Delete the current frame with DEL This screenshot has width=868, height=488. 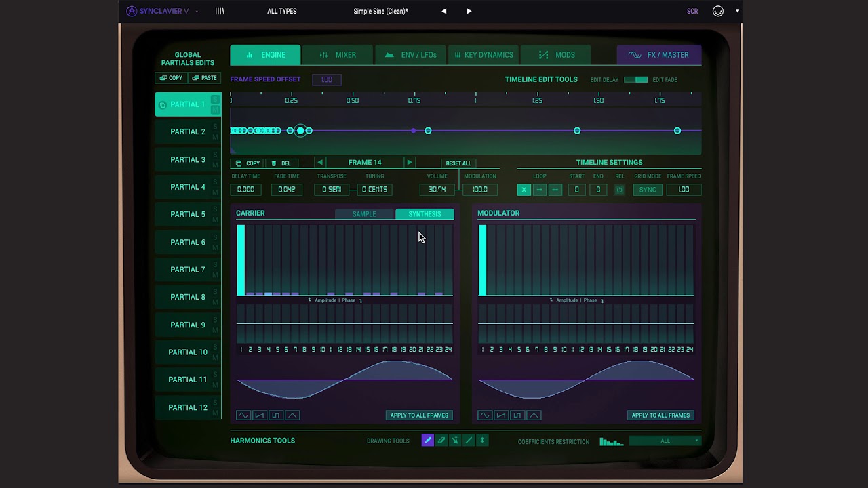click(281, 163)
